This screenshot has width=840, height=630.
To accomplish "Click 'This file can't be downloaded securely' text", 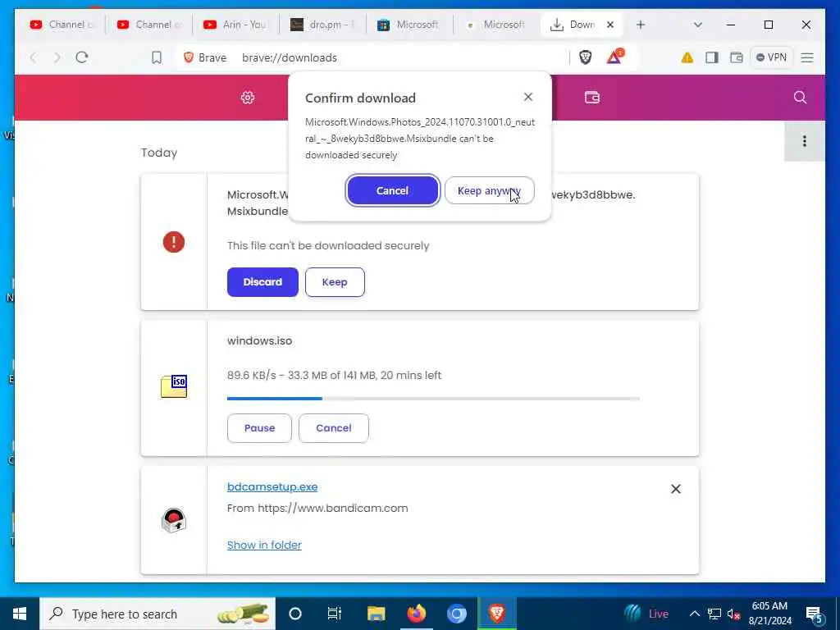I will (x=328, y=246).
